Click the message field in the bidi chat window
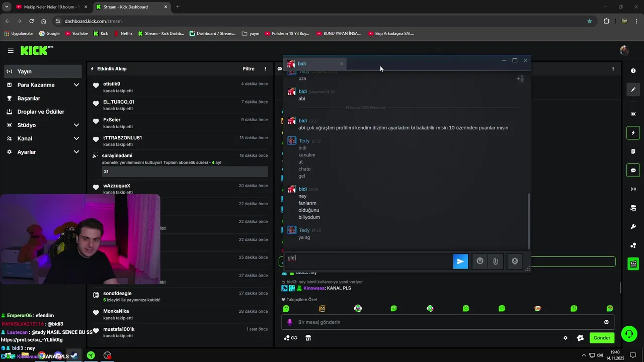The image size is (644, 362). pyautogui.click(x=369, y=261)
